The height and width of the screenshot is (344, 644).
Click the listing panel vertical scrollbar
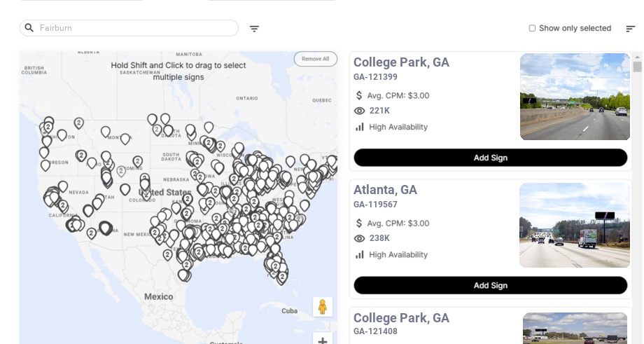(637, 67)
